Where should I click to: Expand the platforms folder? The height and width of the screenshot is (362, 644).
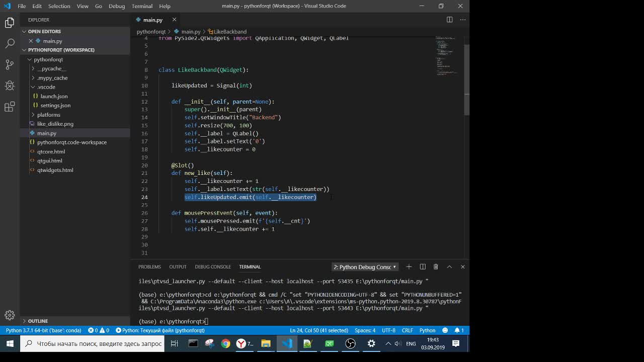point(75,115)
